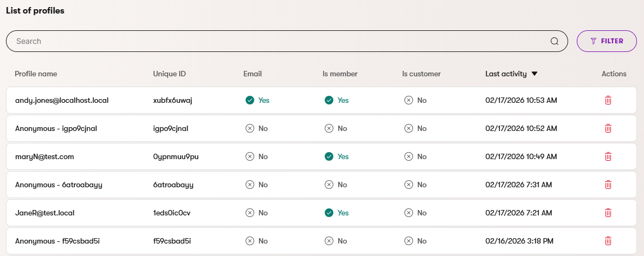Image resolution: width=644 pixels, height=256 pixels.
Task: Open profile Anonymous - f59csbad5i
Action: (57, 241)
